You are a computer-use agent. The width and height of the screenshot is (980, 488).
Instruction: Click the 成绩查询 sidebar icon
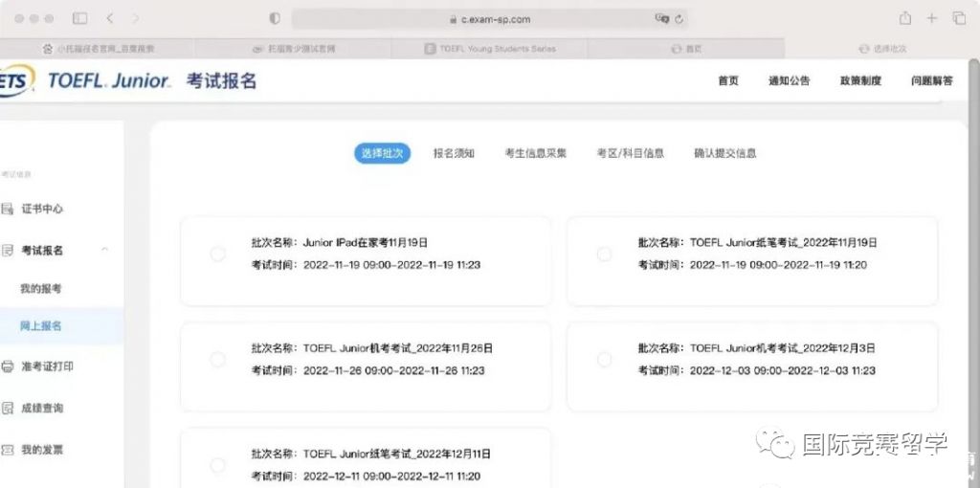(8, 409)
